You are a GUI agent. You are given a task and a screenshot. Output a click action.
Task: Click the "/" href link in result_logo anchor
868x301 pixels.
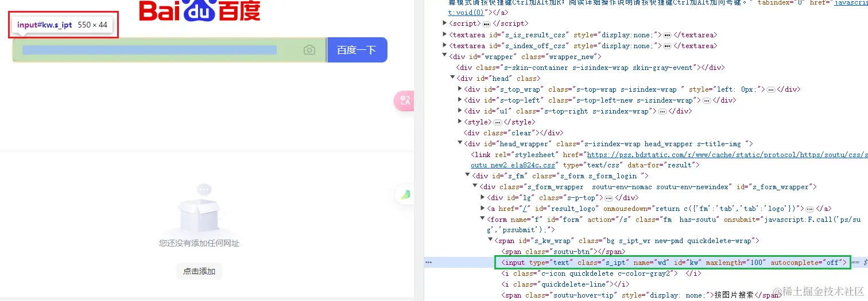point(524,209)
